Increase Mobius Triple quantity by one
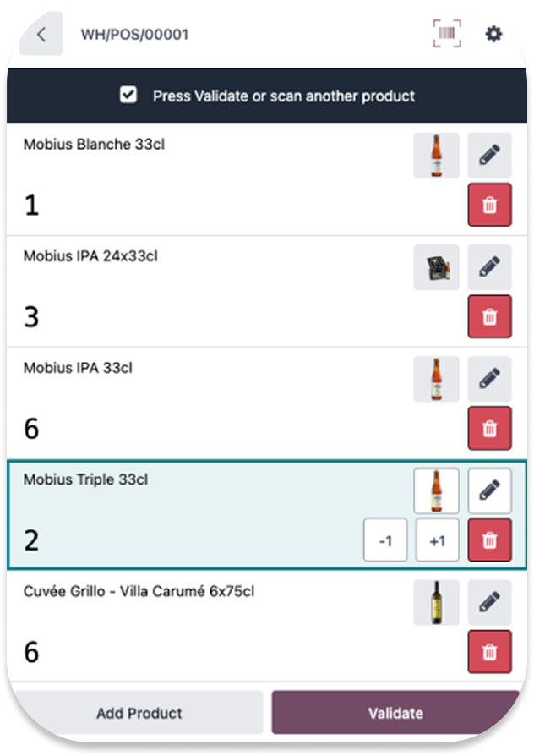Image resolution: width=534 pixels, height=756 pixels. tap(437, 541)
